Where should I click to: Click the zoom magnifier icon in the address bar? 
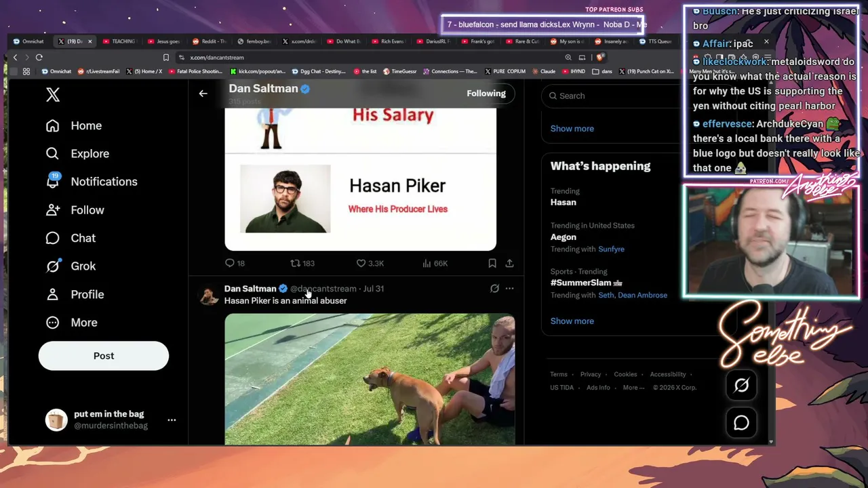coord(568,58)
